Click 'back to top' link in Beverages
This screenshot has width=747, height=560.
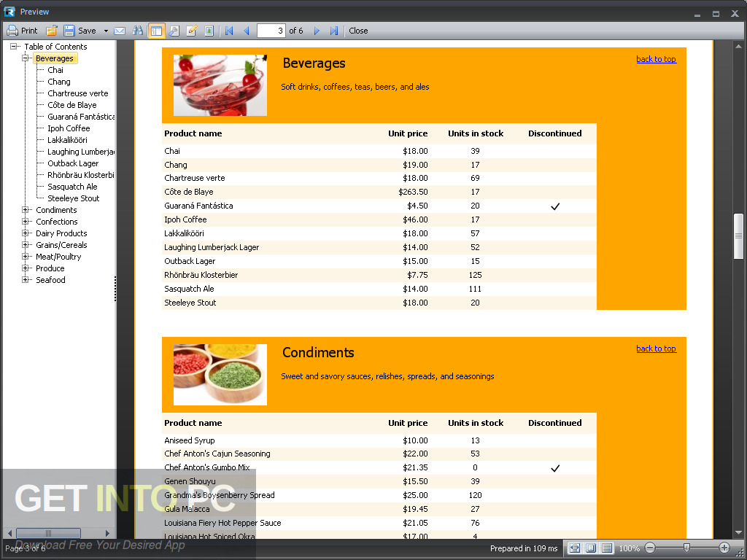pos(656,59)
